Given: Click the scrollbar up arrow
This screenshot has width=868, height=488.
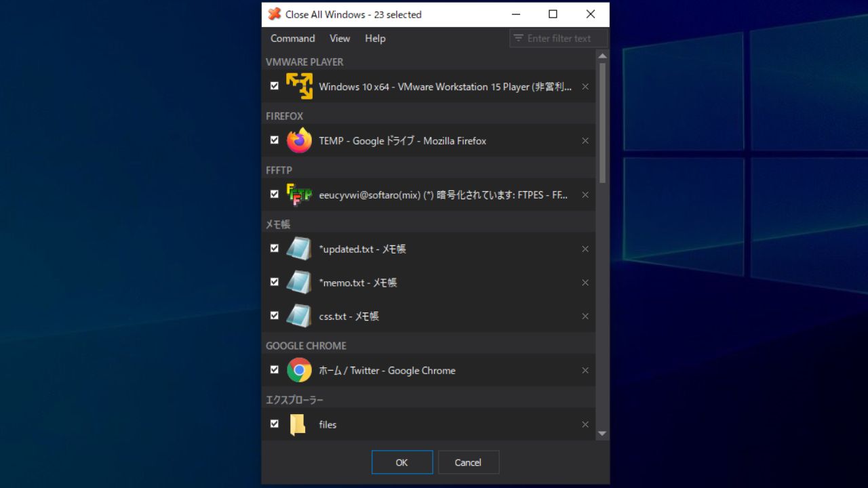Looking at the screenshot, I should tap(602, 56).
